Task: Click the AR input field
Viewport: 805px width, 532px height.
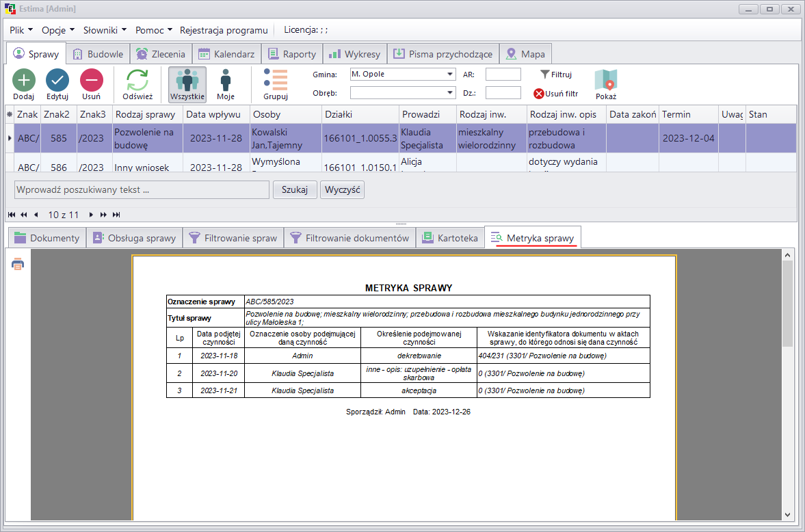Action: pos(503,75)
